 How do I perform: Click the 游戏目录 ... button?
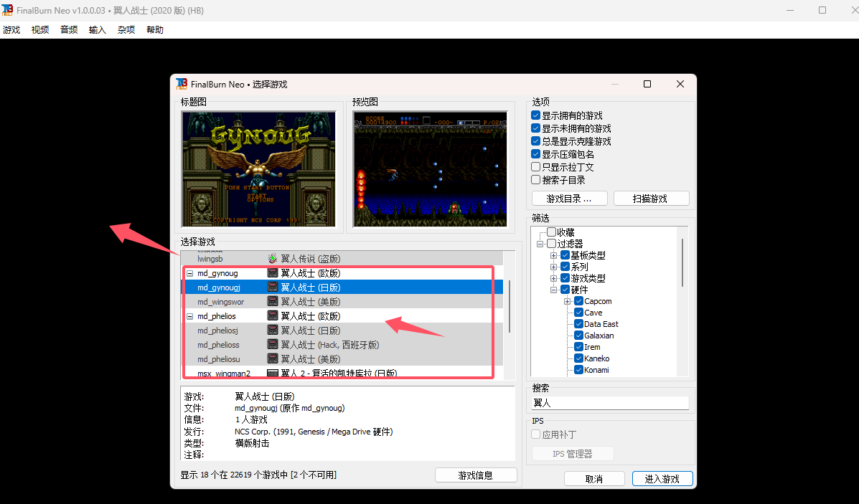(x=569, y=198)
